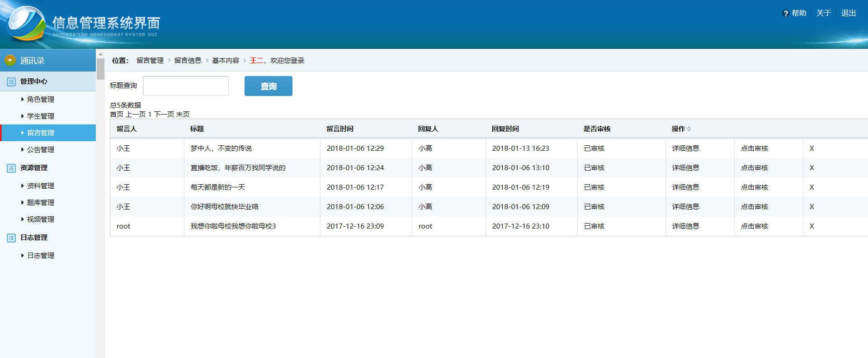Go to 首页 in pagination
This screenshot has height=358, width=868.
[x=117, y=114]
